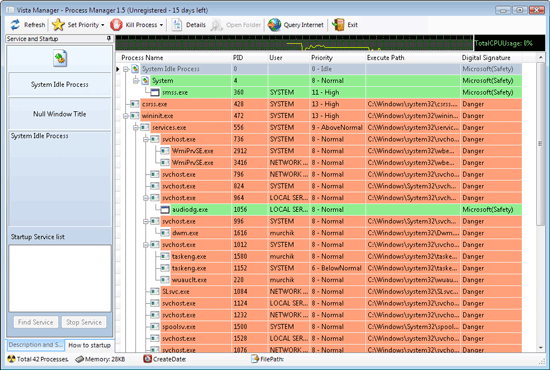Select the spoolsv.exe process icon

[155, 327]
